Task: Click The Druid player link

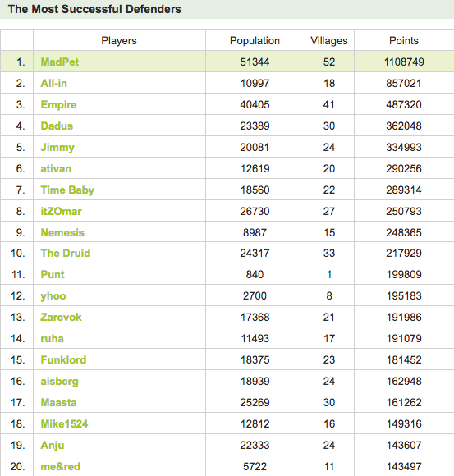Action: [66, 253]
